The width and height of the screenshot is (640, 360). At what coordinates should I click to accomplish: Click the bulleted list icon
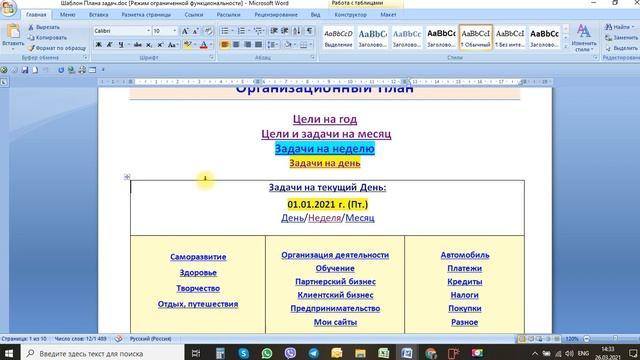click(x=224, y=31)
